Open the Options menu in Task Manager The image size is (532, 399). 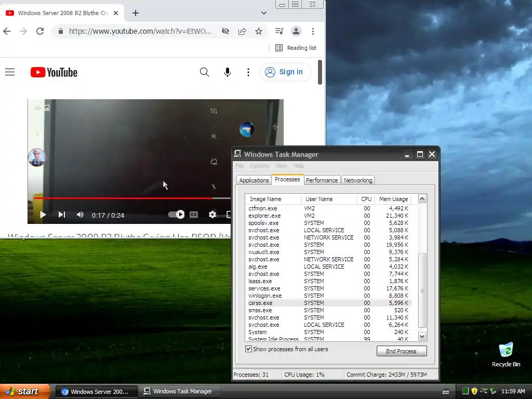point(260,166)
